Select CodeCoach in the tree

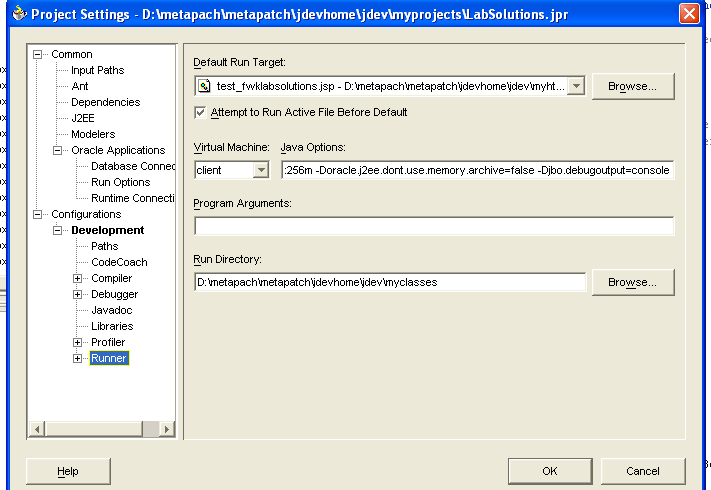pos(119,262)
